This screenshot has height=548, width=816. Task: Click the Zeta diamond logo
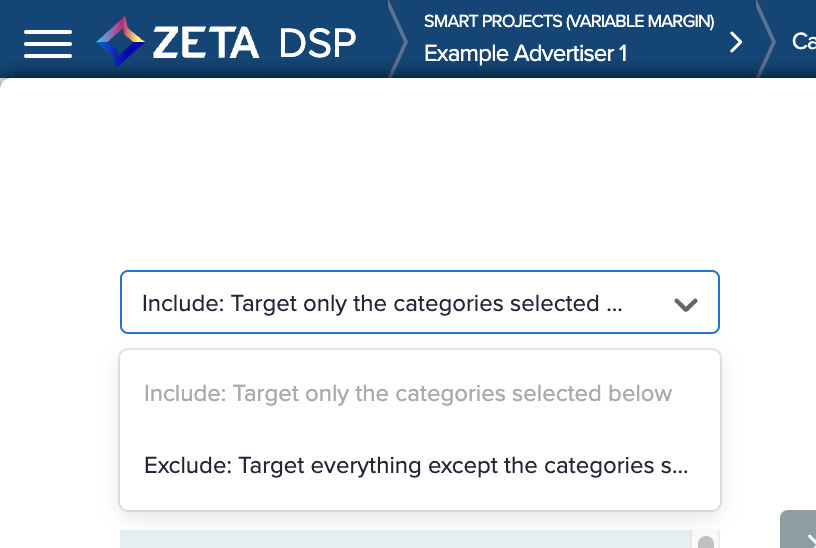click(120, 42)
